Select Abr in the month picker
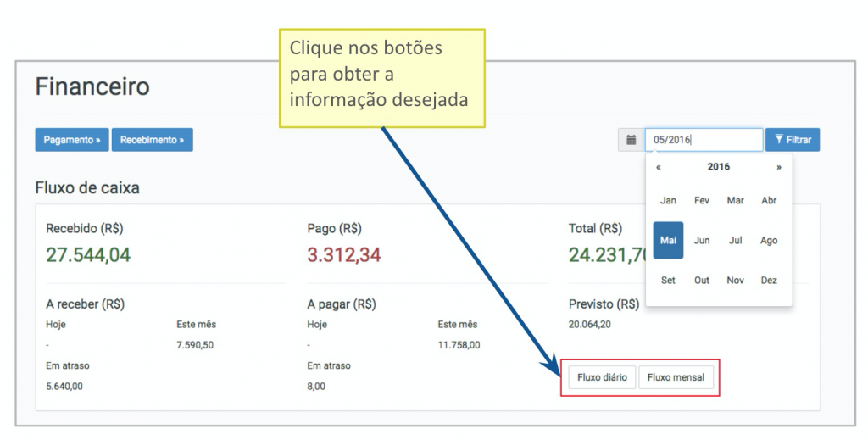 [x=769, y=200]
